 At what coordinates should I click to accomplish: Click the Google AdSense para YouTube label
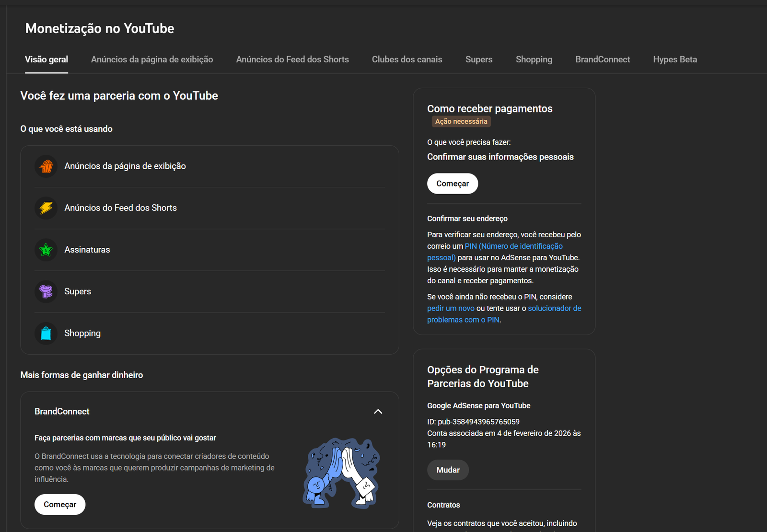[x=479, y=406]
